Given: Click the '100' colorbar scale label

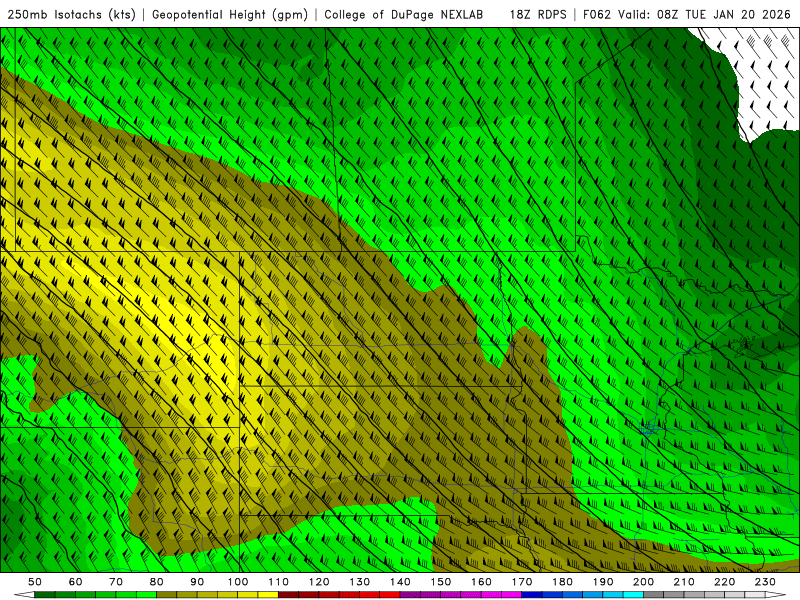Looking at the screenshot, I should point(238,582).
